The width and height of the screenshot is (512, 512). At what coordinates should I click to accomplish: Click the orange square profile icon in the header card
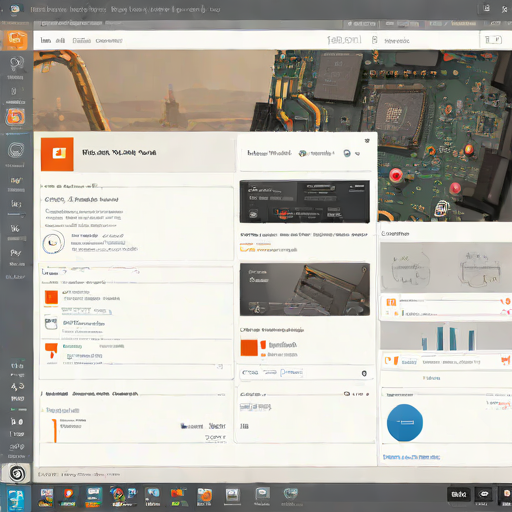pos(57,154)
